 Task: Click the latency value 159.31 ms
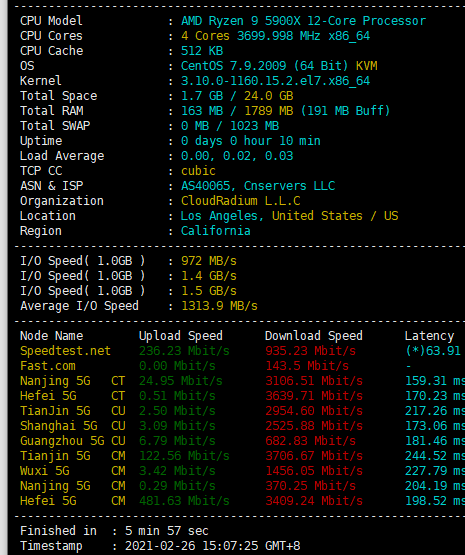point(435,381)
